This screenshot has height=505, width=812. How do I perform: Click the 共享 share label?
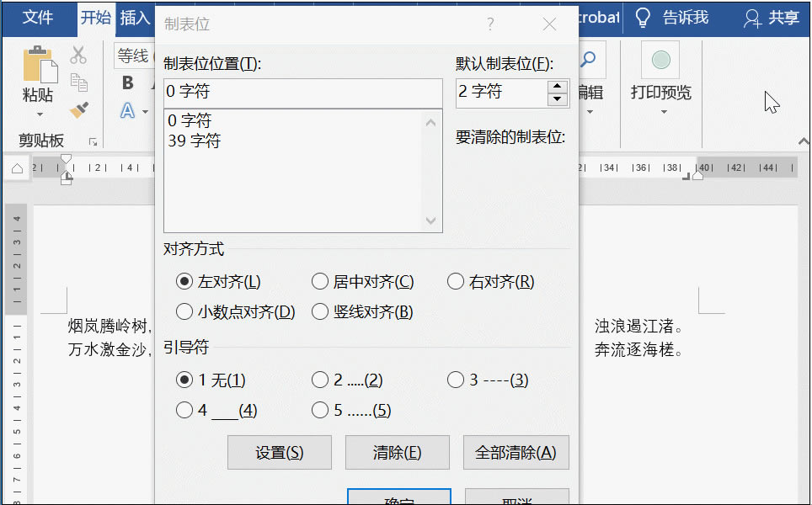click(x=784, y=18)
